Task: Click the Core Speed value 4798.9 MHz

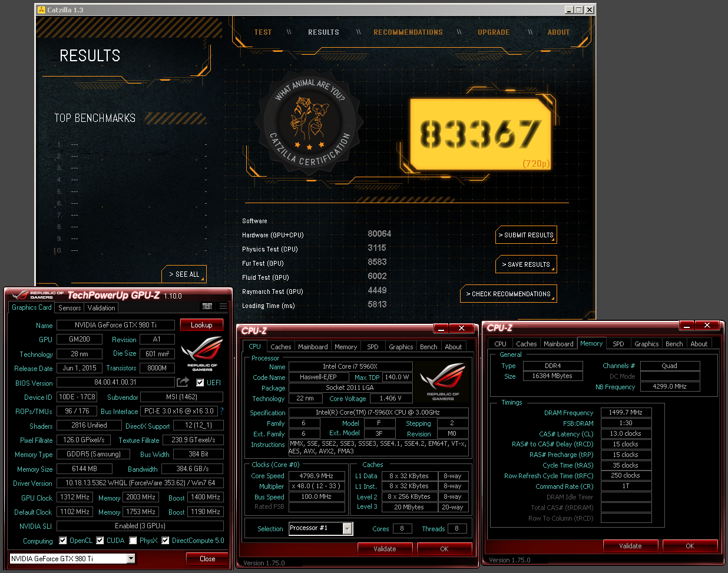Action: (316, 476)
